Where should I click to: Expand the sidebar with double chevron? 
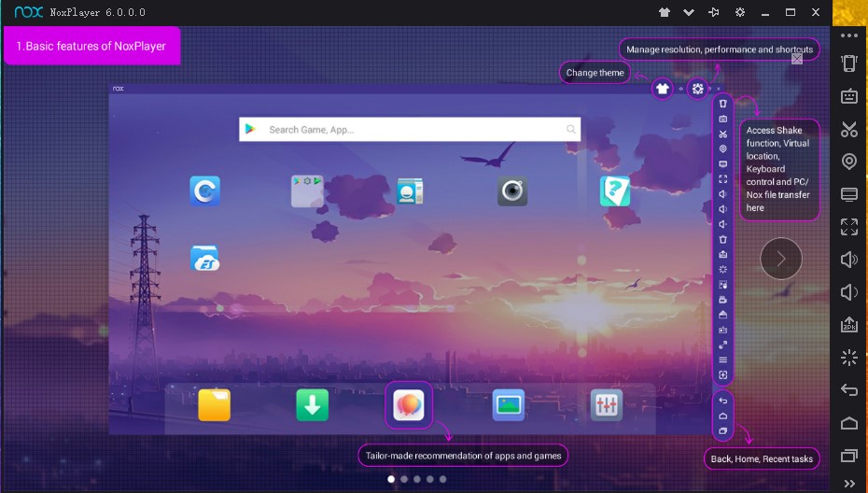pyautogui.click(x=848, y=483)
